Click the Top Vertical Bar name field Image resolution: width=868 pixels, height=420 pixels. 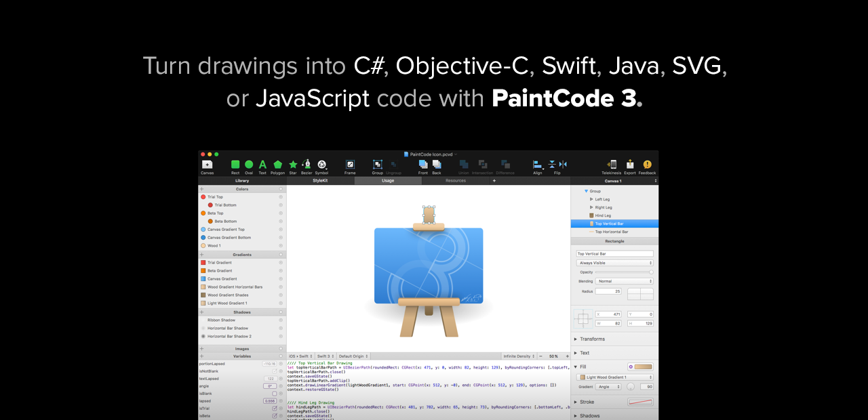click(615, 253)
